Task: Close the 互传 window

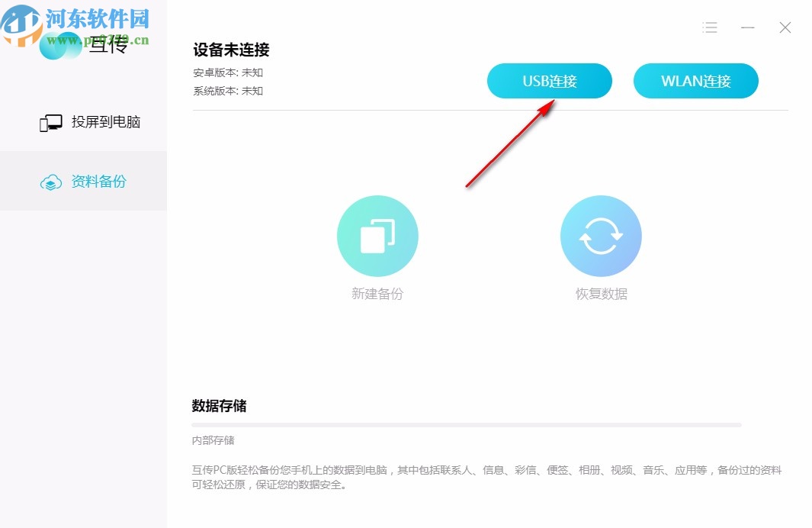Action: [x=785, y=27]
